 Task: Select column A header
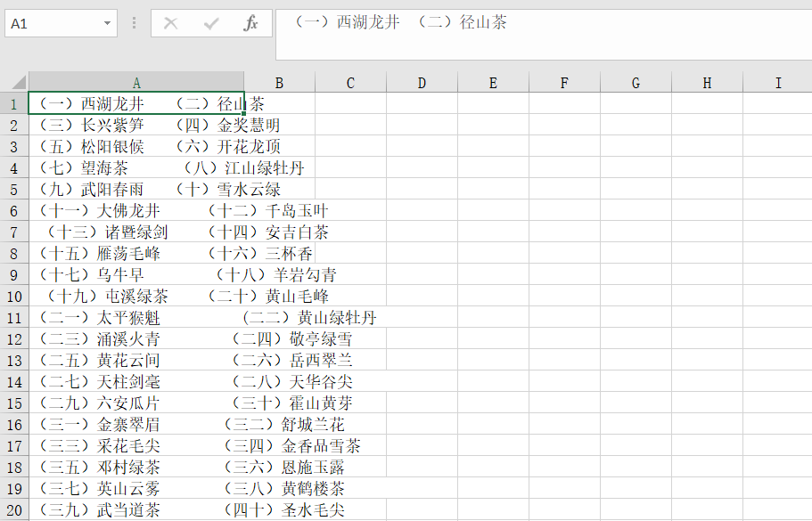136,81
